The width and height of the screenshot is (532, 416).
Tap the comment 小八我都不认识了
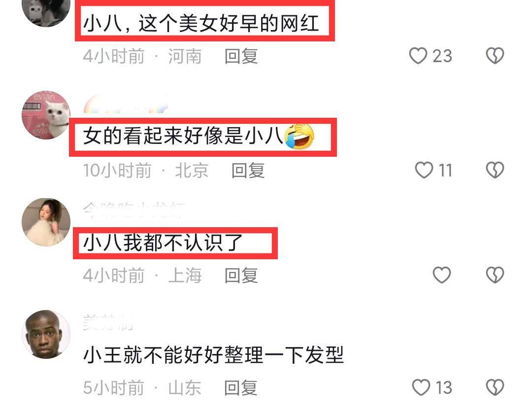tap(163, 243)
